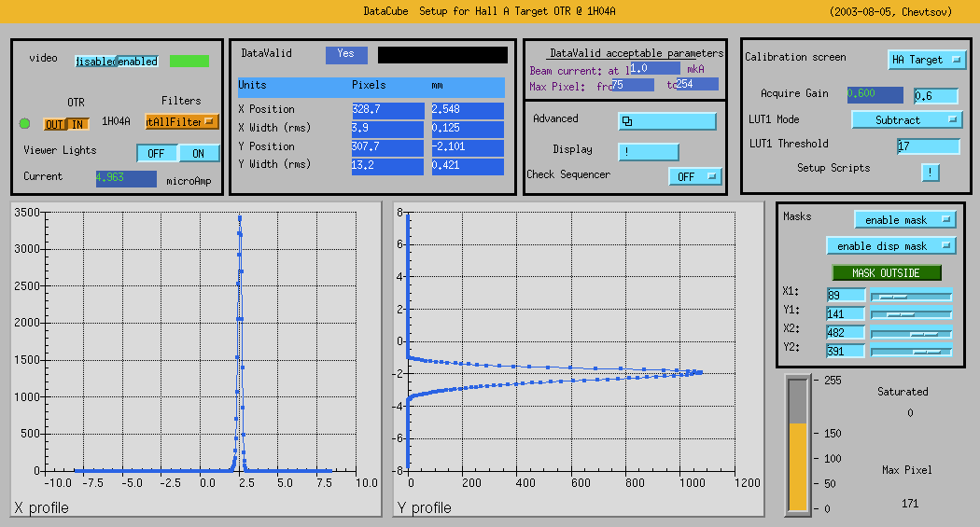Select the X Width pixels value 3.9
Image resolution: width=980 pixels, height=527 pixels.
click(x=387, y=130)
